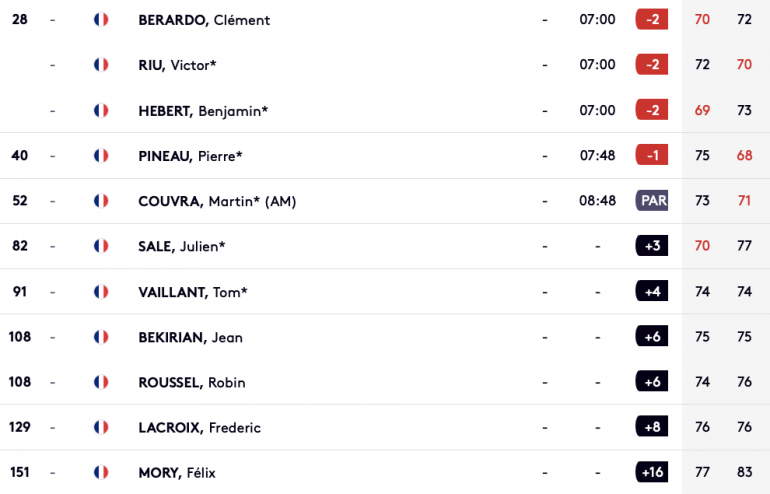This screenshot has height=494, width=770.
Task: Open ROUSSEL, Robin player details
Action: (192, 383)
